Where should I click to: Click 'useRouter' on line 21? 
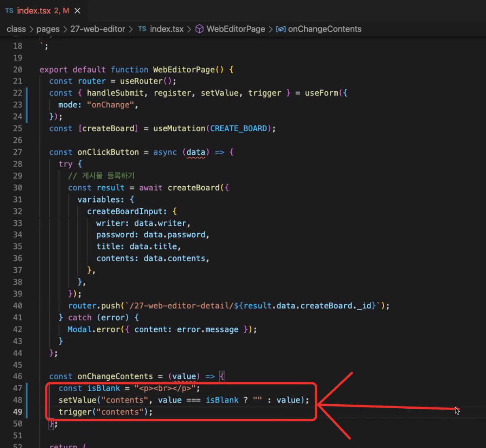(x=141, y=81)
